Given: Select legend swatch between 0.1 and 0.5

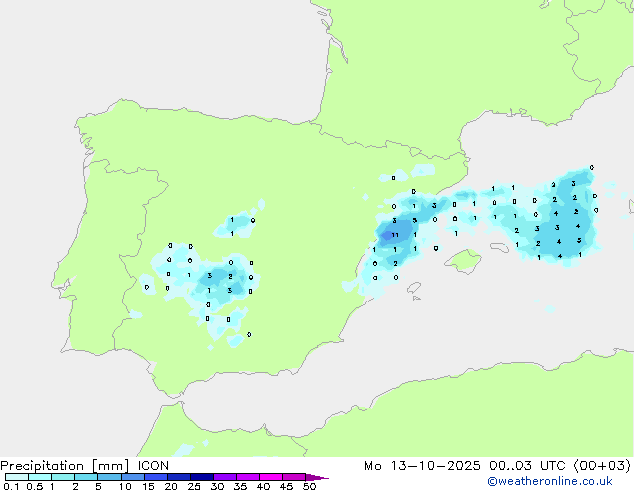Looking at the screenshot, I should tap(17, 477).
